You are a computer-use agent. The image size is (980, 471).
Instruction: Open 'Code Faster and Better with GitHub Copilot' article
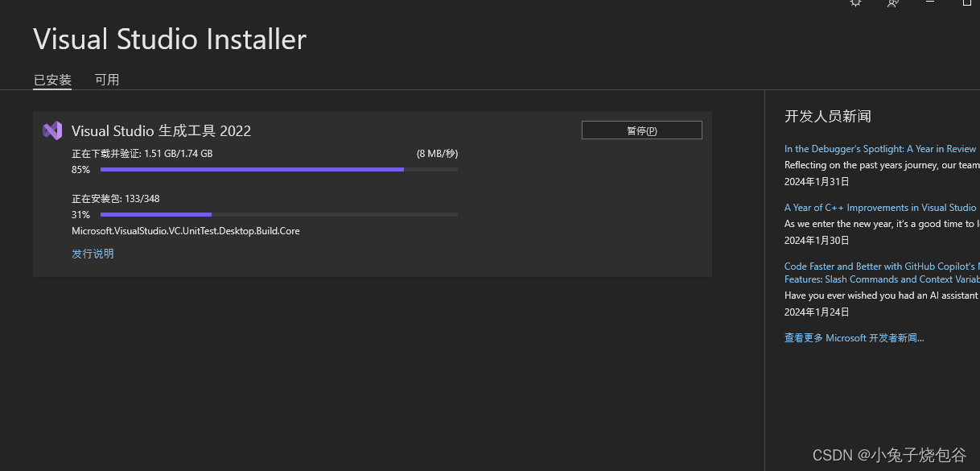pos(882,273)
